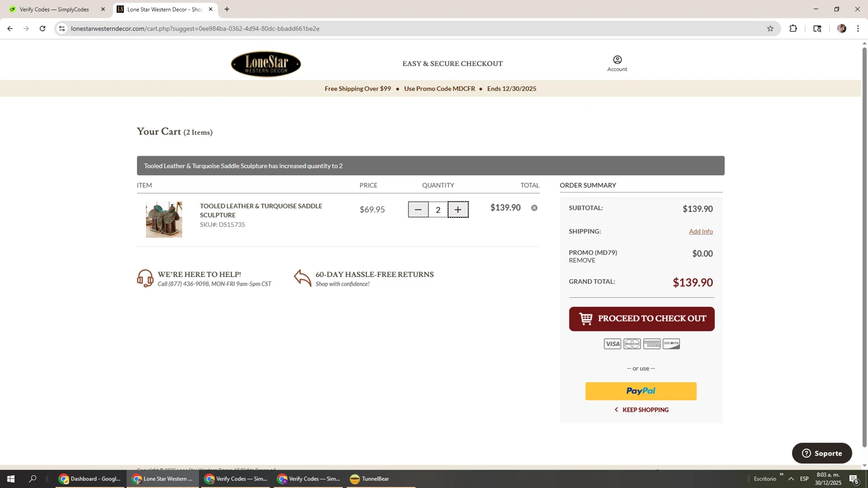Click the headset help icon
Viewport: 868px width, 488px height.
tap(145, 278)
